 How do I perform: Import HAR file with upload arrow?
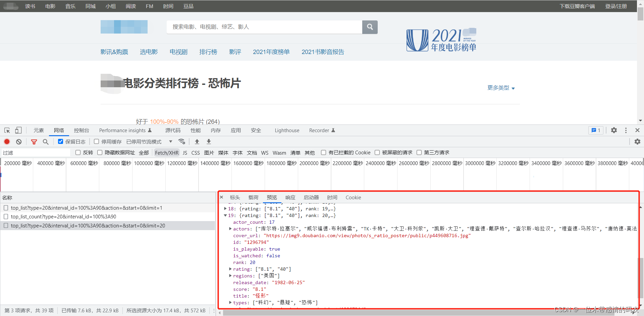[197, 142]
